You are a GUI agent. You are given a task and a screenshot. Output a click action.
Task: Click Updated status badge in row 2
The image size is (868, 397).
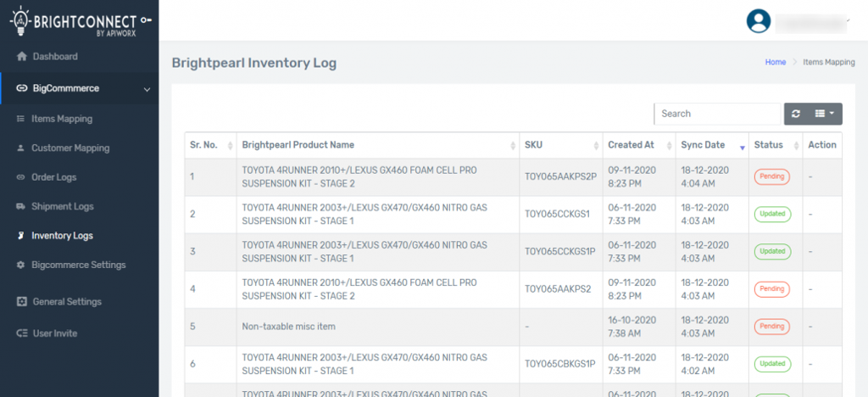[772, 214]
